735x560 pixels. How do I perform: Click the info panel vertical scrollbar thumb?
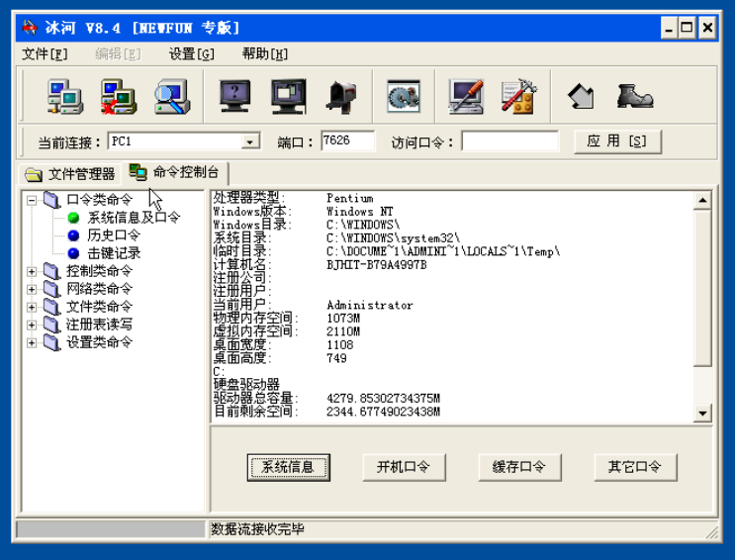(x=702, y=288)
